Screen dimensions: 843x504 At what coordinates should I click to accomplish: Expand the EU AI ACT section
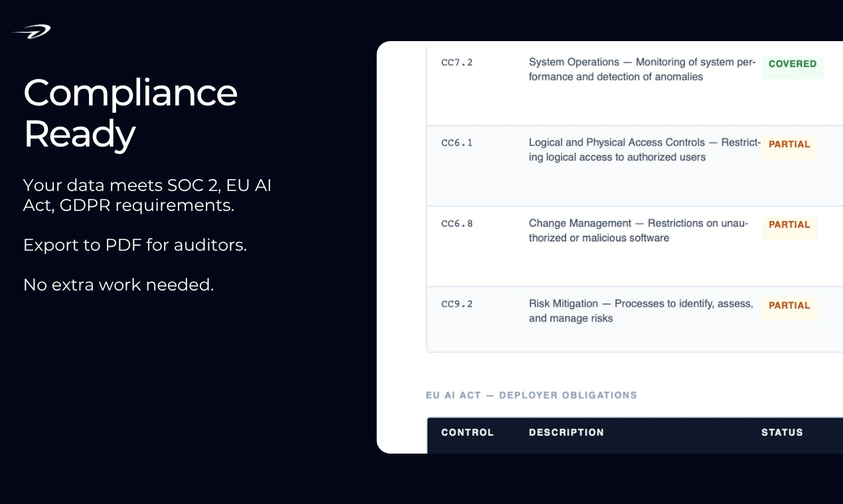(531, 395)
